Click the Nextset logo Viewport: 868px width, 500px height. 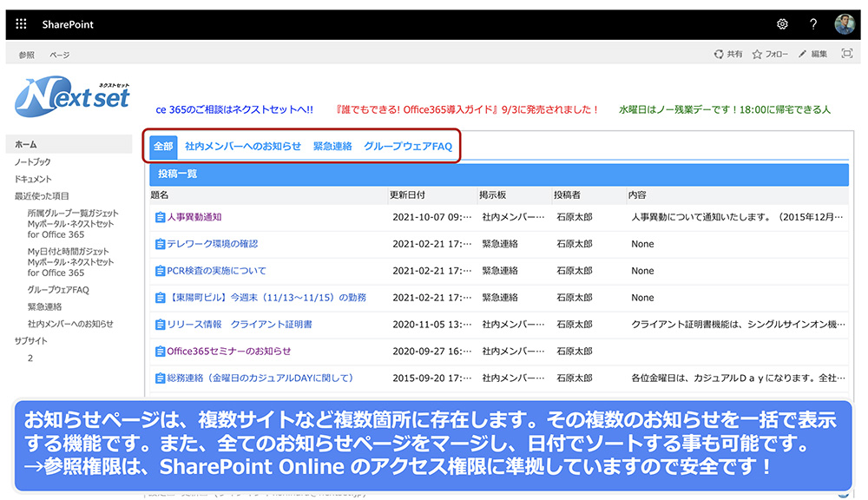72,97
